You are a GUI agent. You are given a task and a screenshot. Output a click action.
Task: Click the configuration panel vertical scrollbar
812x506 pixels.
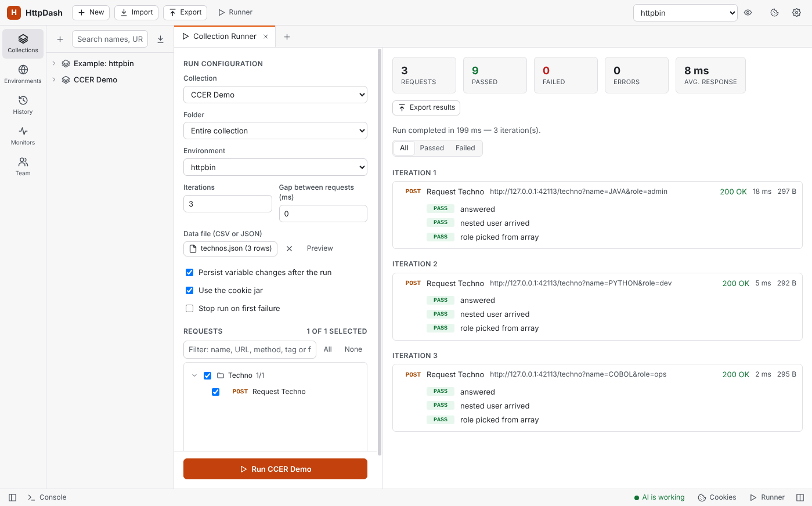(x=380, y=252)
